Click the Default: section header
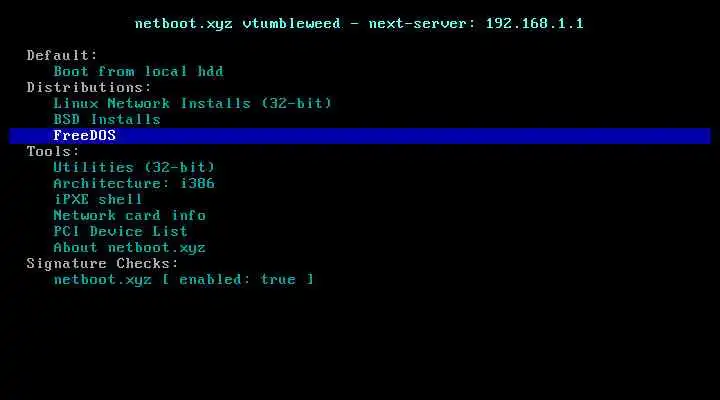 coord(62,56)
